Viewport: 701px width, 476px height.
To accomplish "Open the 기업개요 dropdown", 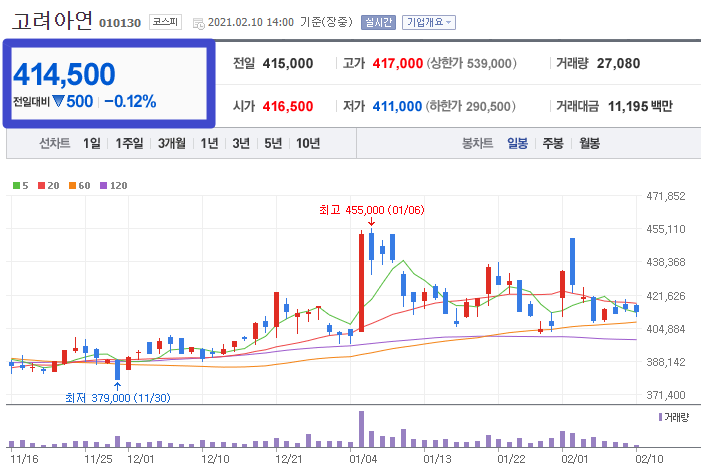I will (429, 22).
